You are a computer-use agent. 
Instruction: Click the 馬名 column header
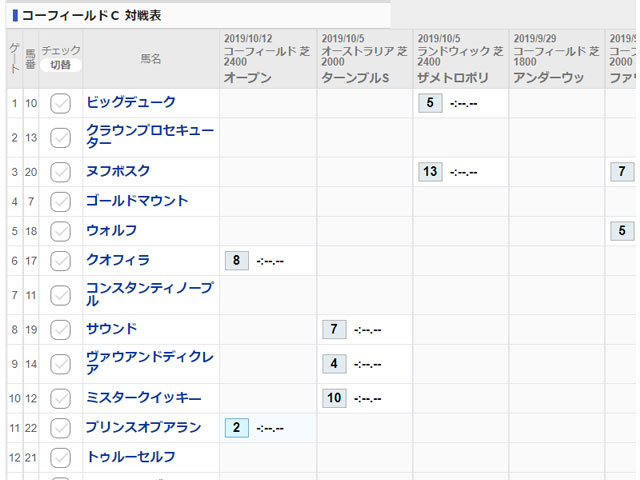(151, 59)
